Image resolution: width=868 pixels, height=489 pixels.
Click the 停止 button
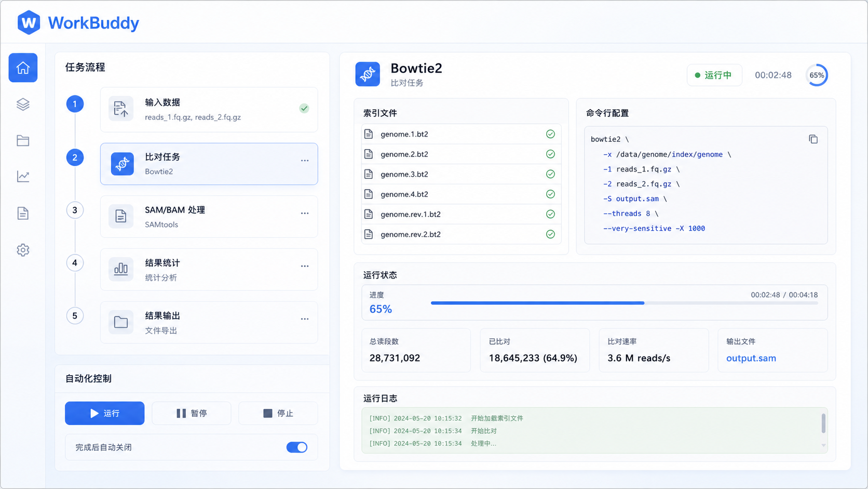coord(278,413)
